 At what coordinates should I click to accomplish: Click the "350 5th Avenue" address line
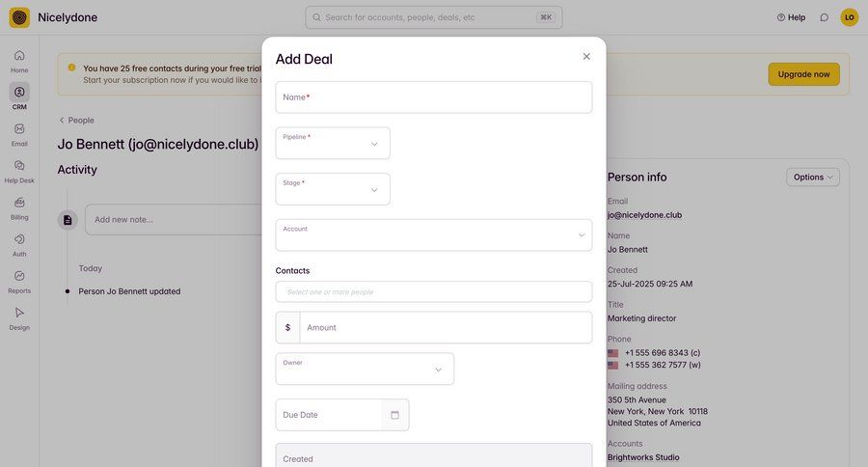[637, 400]
